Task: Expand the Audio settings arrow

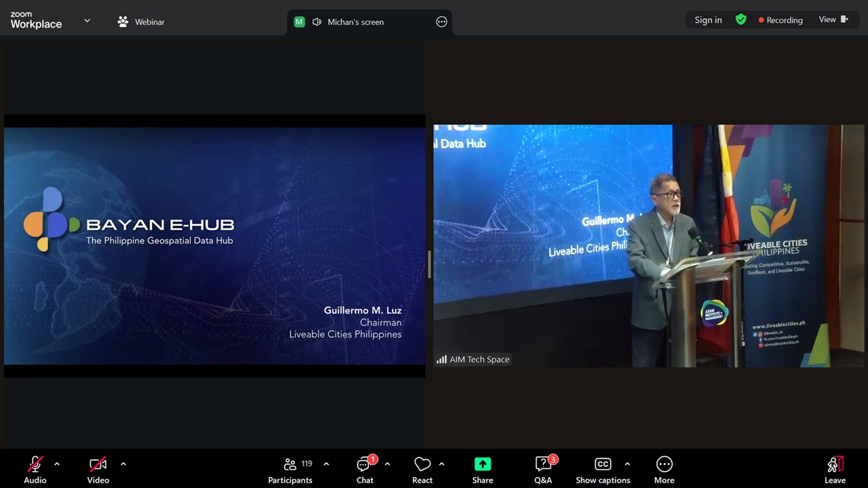Action: tap(57, 464)
